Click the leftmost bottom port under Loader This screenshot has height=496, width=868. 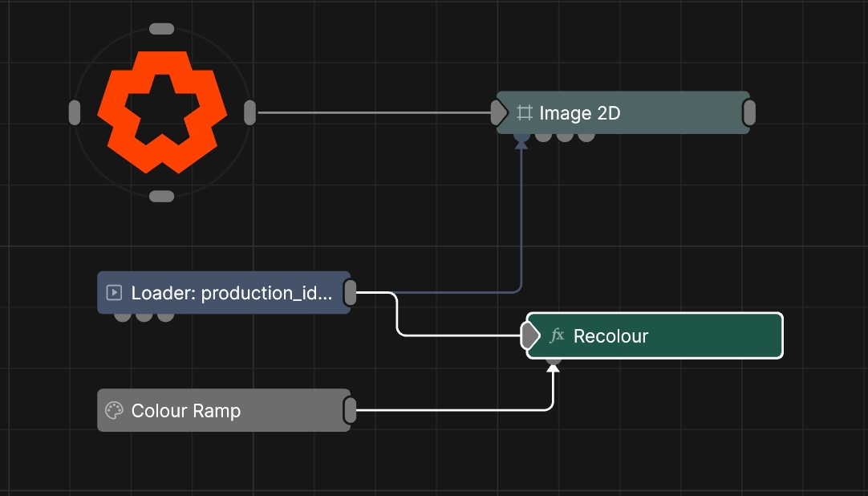[x=122, y=316]
